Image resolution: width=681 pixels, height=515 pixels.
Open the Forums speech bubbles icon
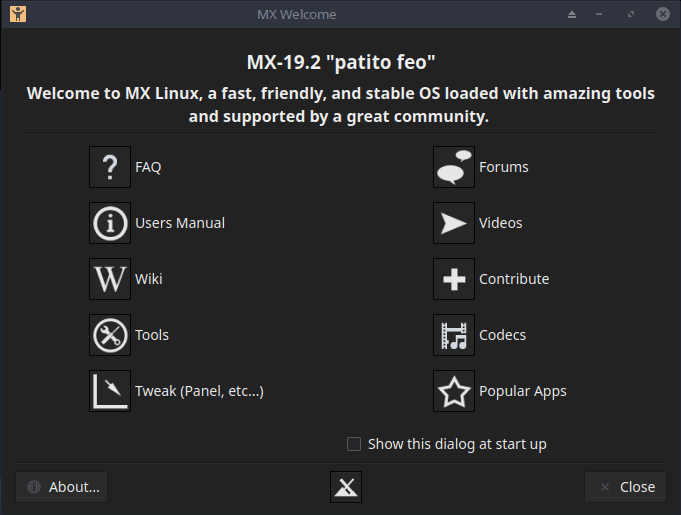454,167
